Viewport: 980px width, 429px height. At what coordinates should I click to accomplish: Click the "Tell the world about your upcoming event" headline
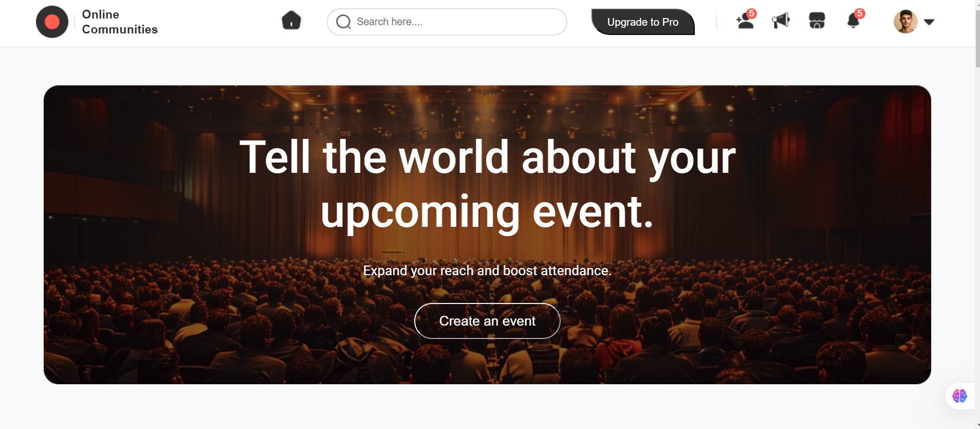click(487, 184)
